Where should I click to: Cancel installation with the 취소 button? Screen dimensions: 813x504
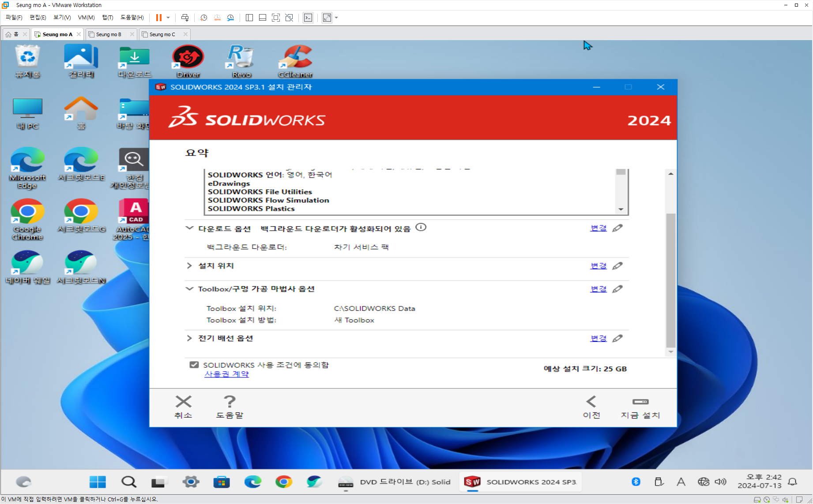(x=183, y=407)
